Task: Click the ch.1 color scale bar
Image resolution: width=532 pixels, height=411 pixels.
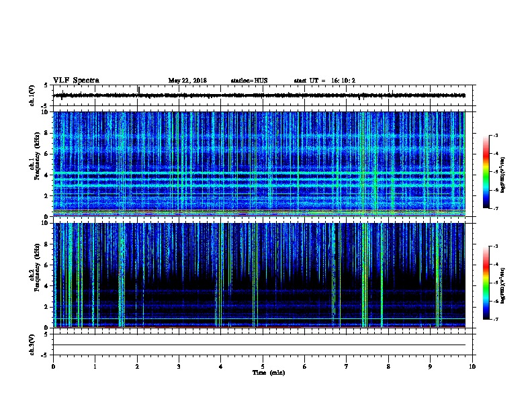Action: pyautogui.click(x=486, y=172)
